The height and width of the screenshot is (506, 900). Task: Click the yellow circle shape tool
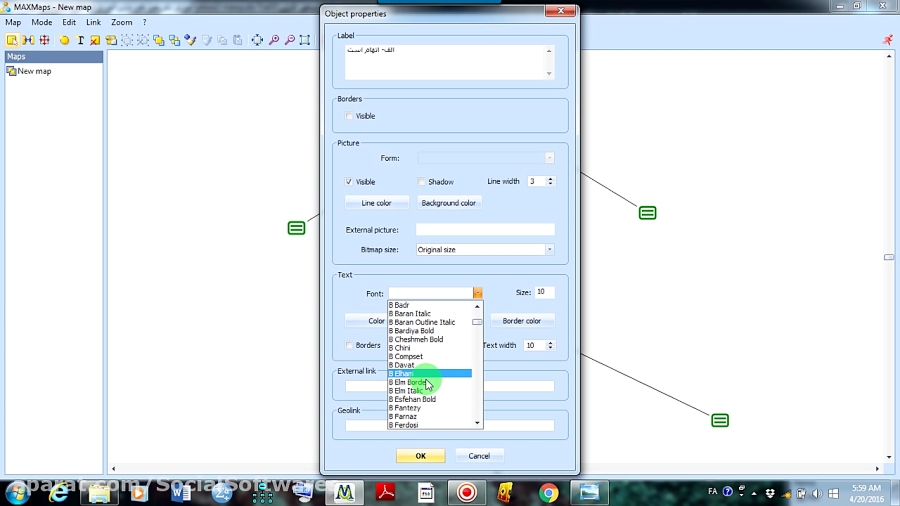(x=64, y=40)
